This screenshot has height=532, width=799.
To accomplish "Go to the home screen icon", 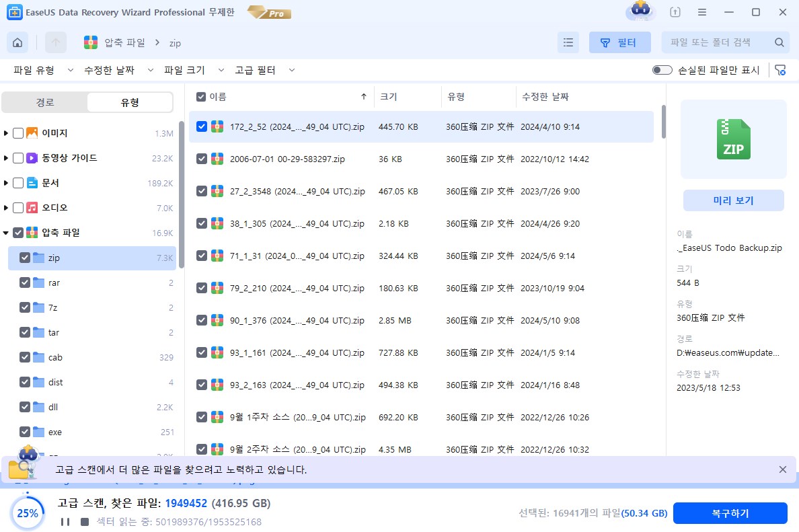I will 17,43.
